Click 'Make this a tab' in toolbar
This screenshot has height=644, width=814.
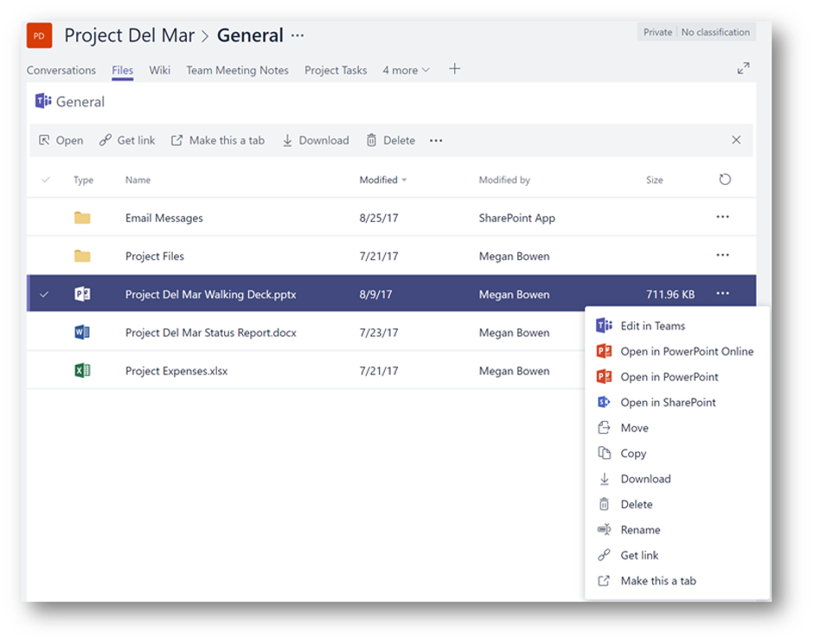point(217,140)
